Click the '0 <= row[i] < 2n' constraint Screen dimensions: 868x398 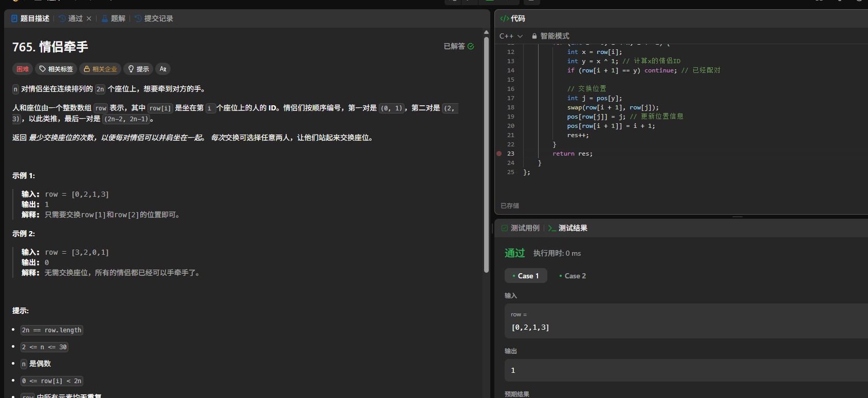(51, 381)
